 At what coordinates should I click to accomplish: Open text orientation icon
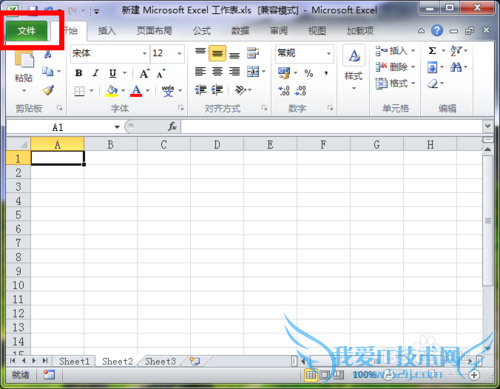click(x=241, y=90)
